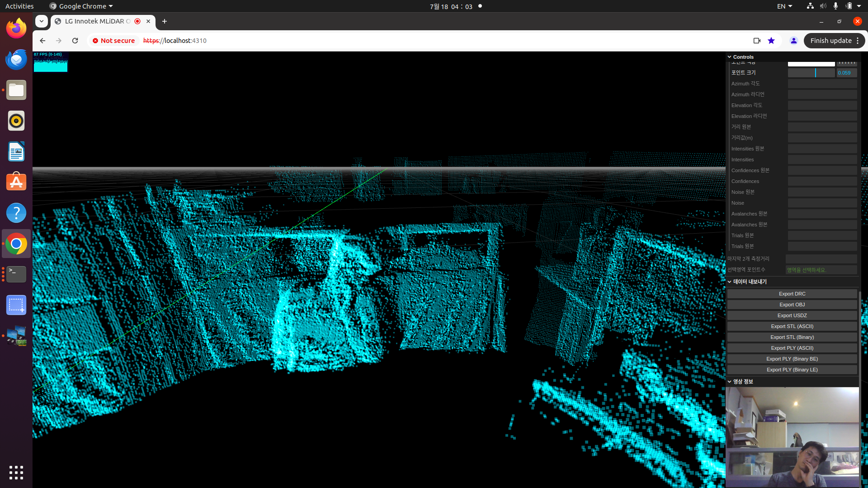Select Export USDZ format
The image size is (868, 488).
pyautogui.click(x=792, y=315)
